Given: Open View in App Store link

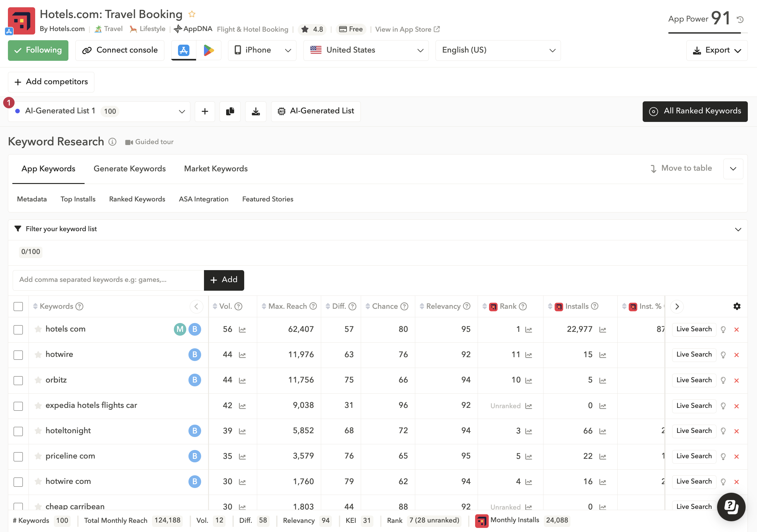Looking at the screenshot, I should click(x=407, y=29).
